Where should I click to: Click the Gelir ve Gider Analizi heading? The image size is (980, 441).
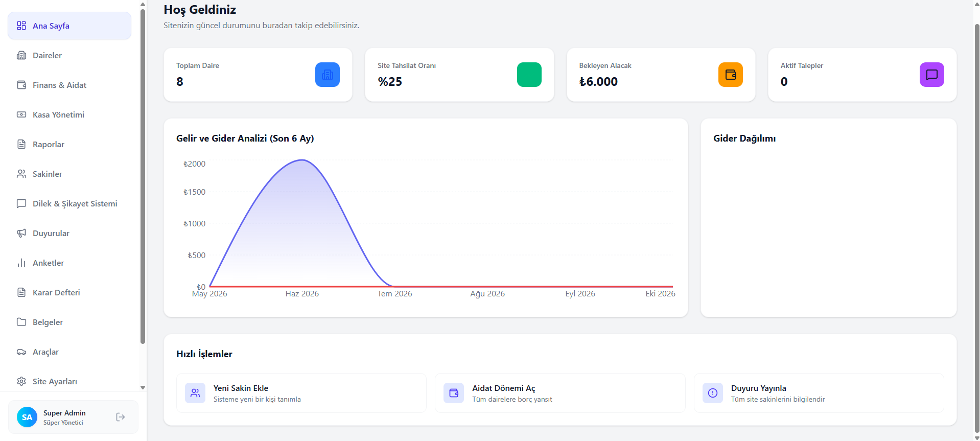(245, 138)
